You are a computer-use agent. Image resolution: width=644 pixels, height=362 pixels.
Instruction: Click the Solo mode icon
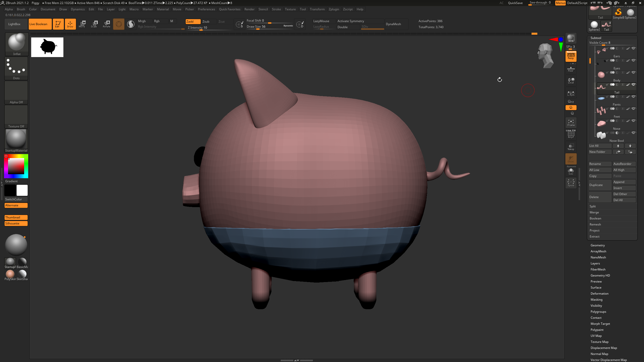(x=571, y=171)
